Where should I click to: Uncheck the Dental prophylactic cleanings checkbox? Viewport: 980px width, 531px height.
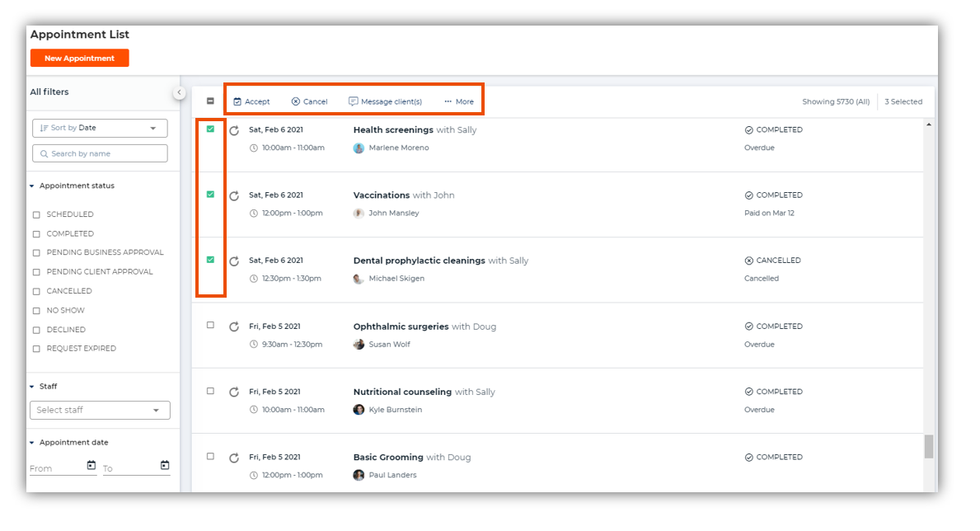[211, 260]
